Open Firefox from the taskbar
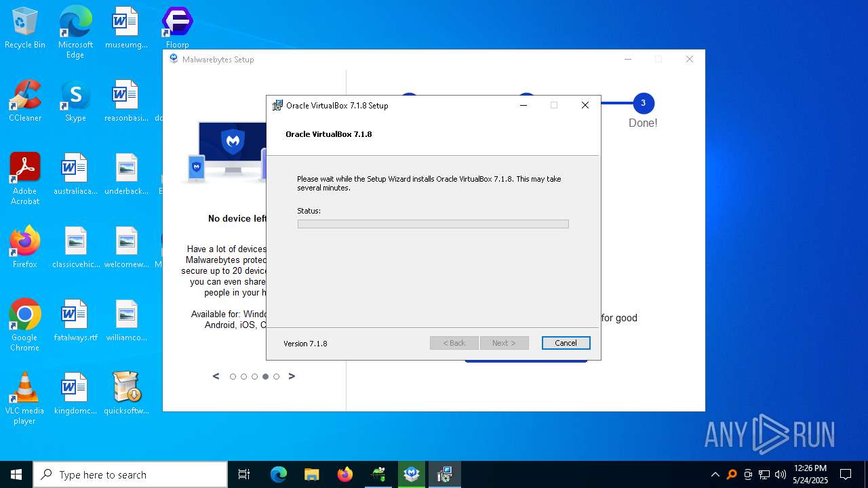The width and height of the screenshot is (868, 488). coord(345,474)
